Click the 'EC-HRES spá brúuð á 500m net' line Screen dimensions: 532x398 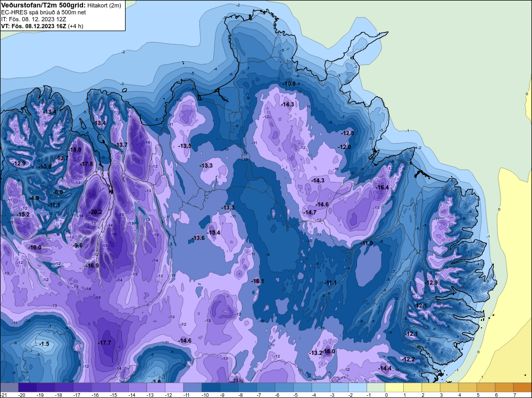click(44, 12)
